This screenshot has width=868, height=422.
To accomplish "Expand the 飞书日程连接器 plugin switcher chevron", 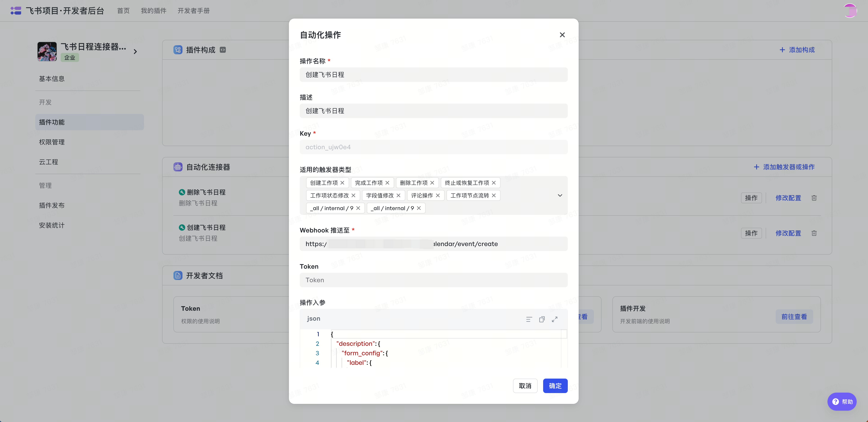I will [135, 52].
